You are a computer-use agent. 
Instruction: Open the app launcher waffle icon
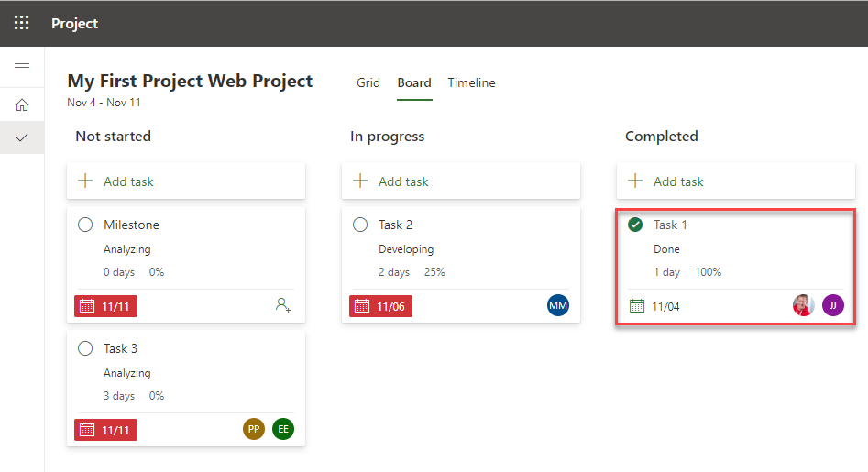coord(22,23)
